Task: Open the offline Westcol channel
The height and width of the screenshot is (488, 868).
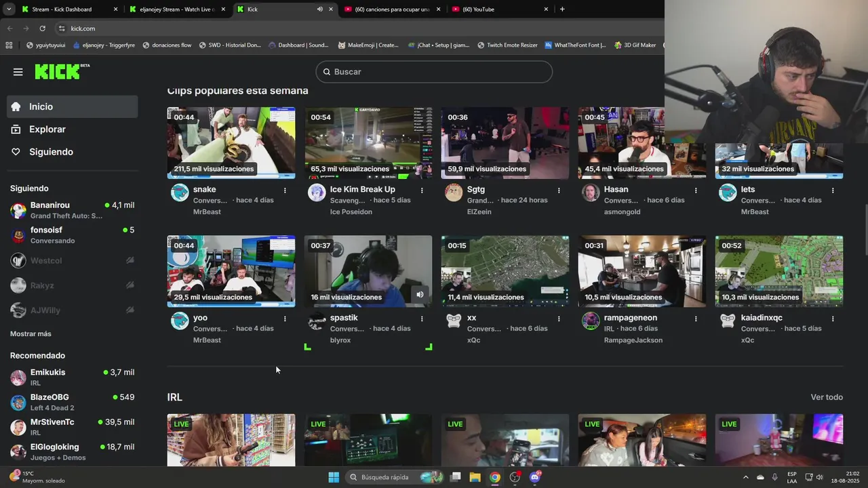Action: tap(73, 260)
